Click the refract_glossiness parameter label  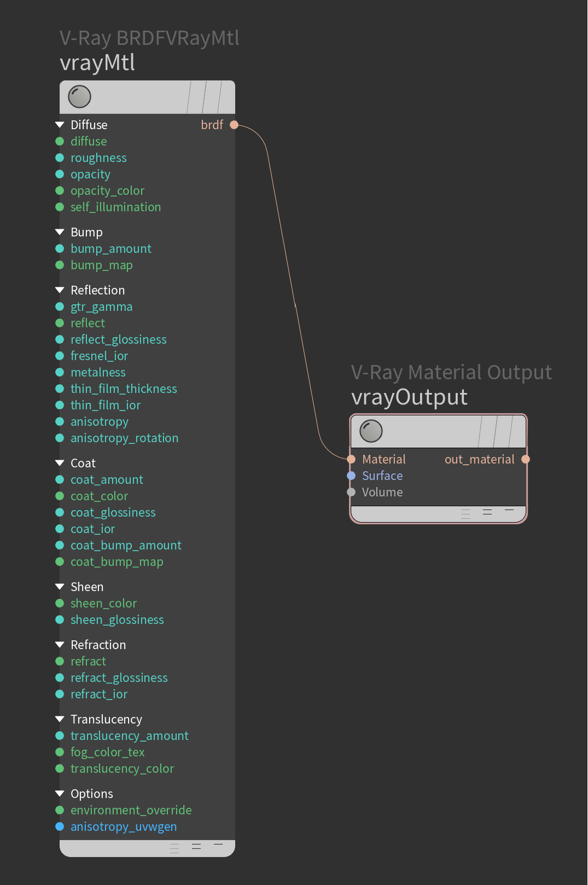pos(119,678)
